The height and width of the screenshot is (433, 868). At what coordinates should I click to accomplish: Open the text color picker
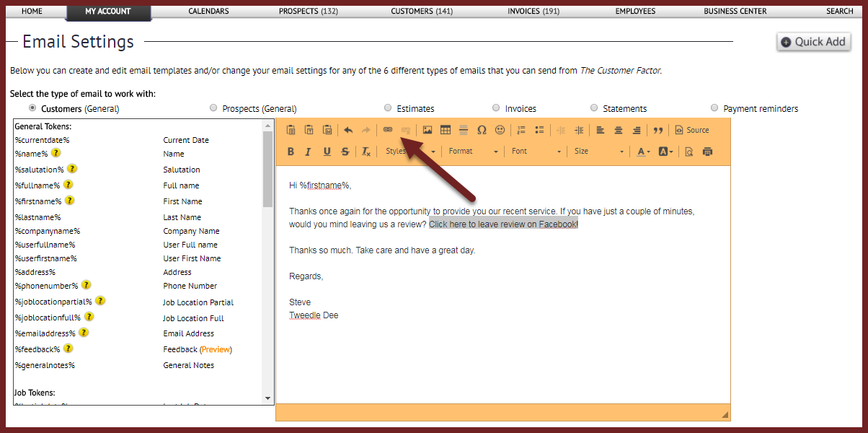[644, 152]
